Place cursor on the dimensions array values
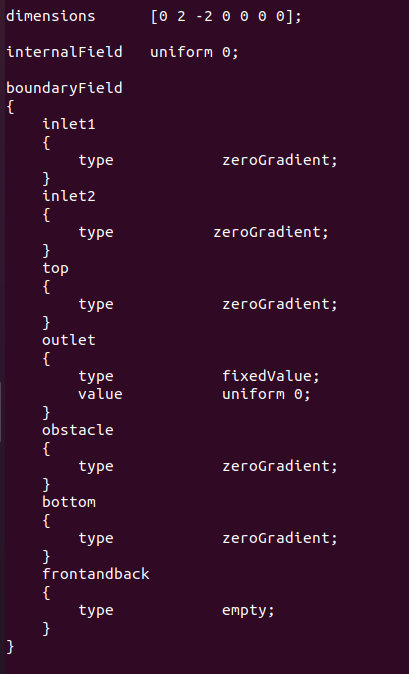This screenshot has height=674, width=409. pos(226,16)
